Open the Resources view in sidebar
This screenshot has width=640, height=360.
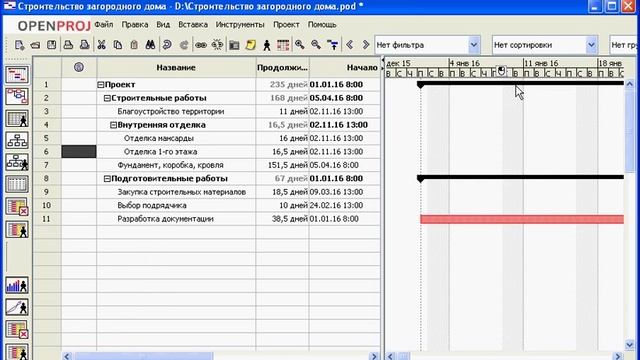(17, 118)
